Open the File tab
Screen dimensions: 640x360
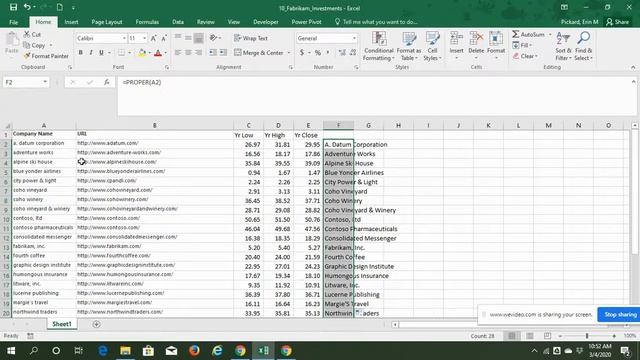coord(13,22)
